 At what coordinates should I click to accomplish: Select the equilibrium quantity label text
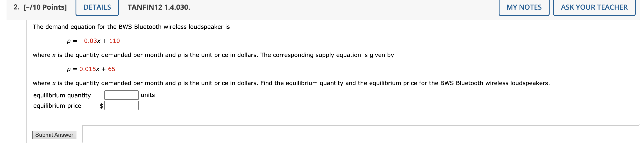point(63,95)
